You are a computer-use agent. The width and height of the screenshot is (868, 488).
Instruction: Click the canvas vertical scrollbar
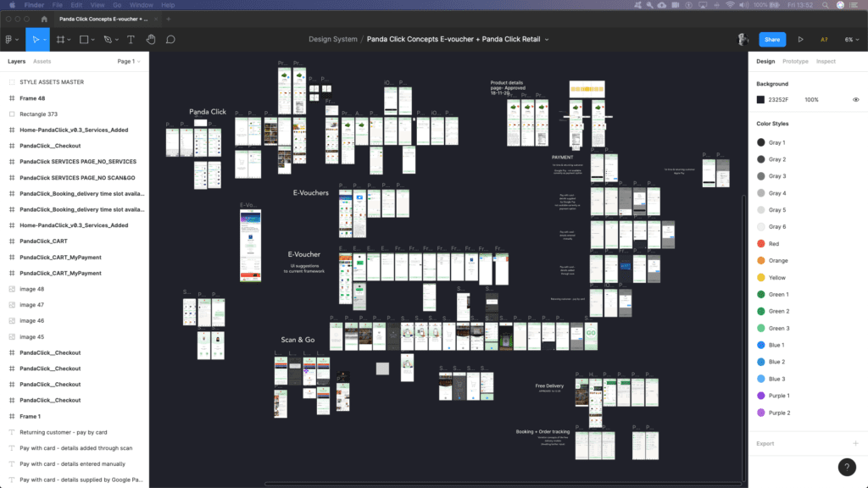coord(744,339)
